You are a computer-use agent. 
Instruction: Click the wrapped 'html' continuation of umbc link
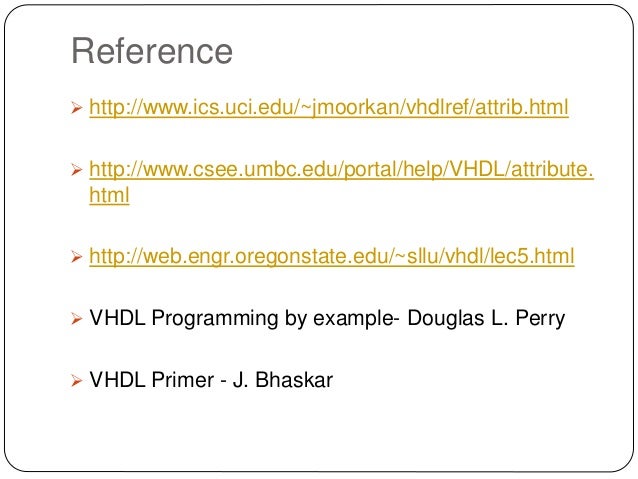109,195
